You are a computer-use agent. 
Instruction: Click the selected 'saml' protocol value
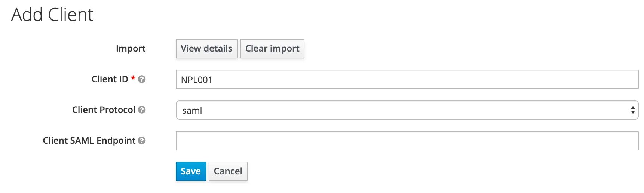(x=192, y=111)
